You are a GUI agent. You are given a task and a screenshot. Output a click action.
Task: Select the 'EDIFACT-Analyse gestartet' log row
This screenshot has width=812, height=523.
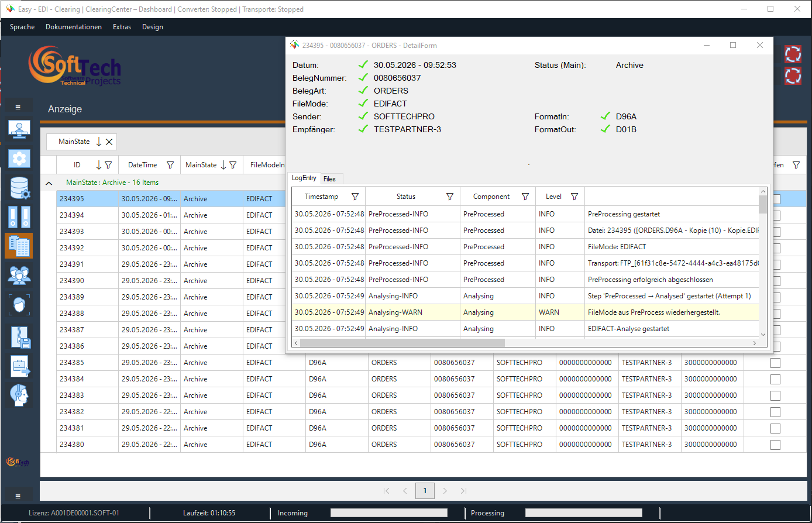coord(525,329)
